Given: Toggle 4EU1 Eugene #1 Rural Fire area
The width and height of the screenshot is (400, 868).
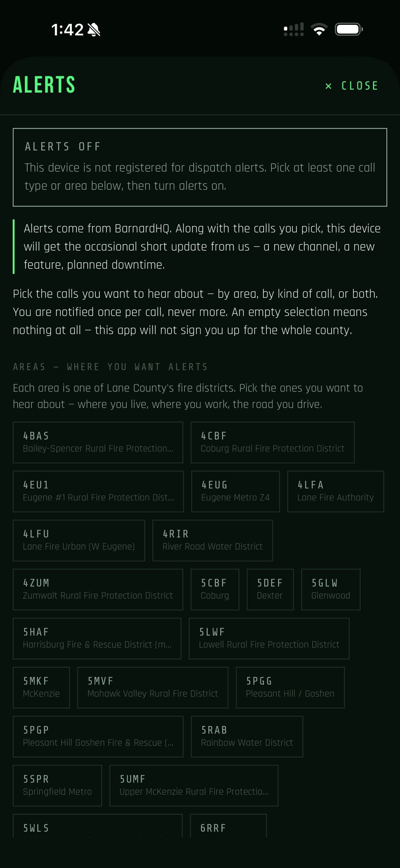Looking at the screenshot, I should tap(98, 491).
